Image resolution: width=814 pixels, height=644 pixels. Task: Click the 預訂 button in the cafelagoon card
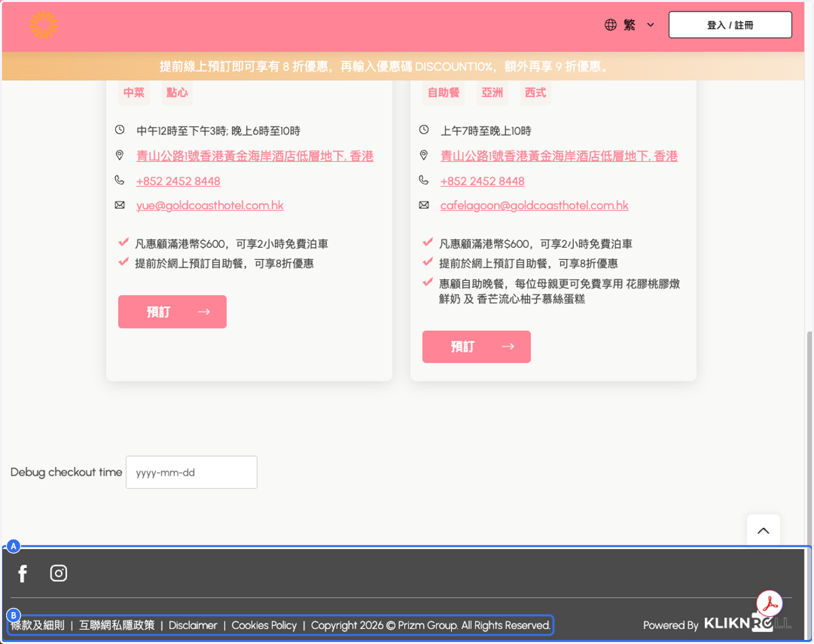coord(476,347)
